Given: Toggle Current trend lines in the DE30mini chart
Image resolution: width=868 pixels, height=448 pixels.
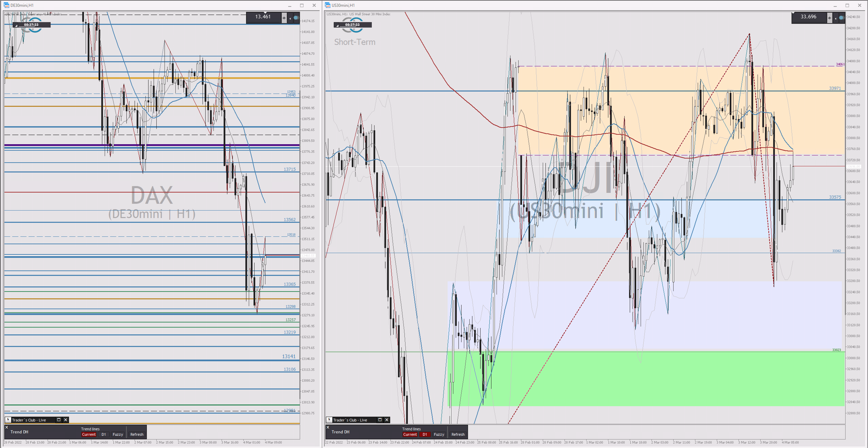Looking at the screenshot, I should (89, 435).
